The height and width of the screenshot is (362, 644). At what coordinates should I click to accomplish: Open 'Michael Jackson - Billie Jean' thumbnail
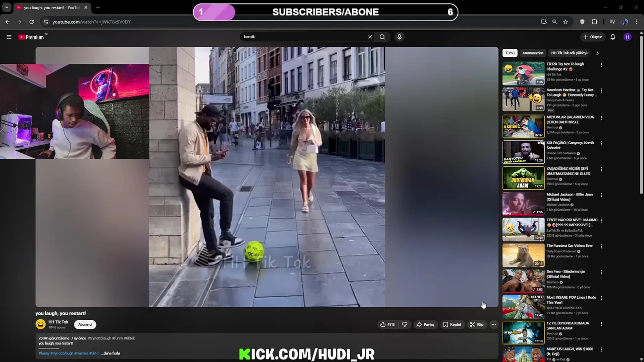click(523, 203)
